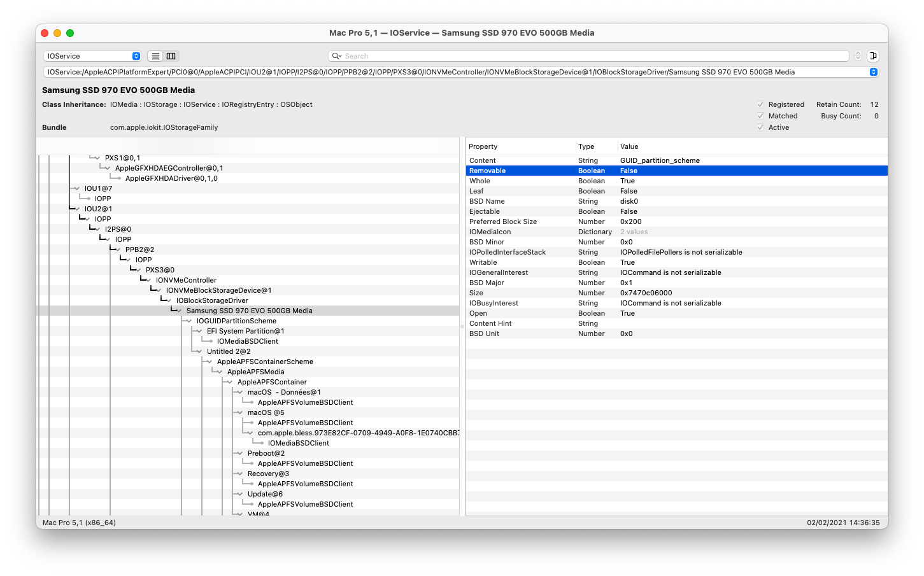The image size is (924, 576).
Task: Toggle the inspector sidebar icon in toolbar
Action: click(x=873, y=56)
